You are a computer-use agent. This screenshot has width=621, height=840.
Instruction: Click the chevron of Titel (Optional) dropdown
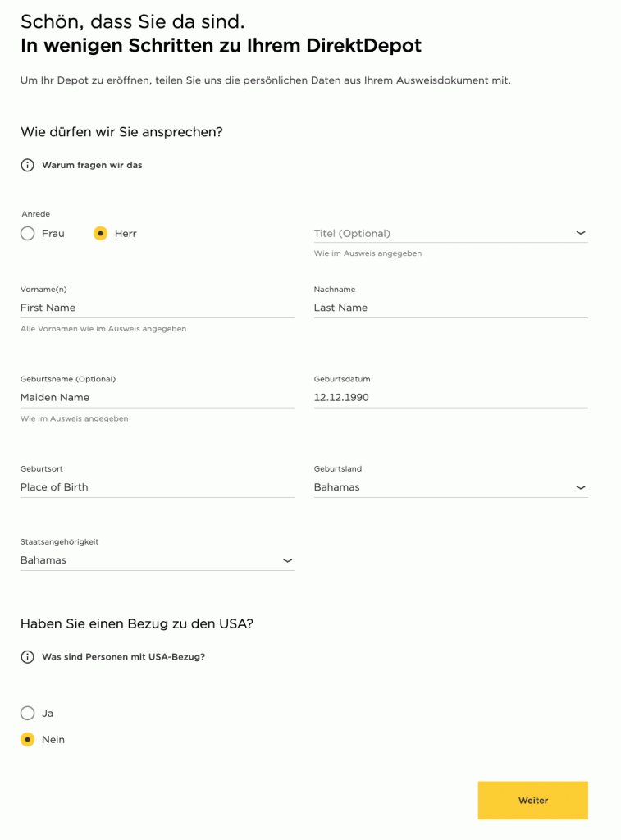[x=580, y=233]
